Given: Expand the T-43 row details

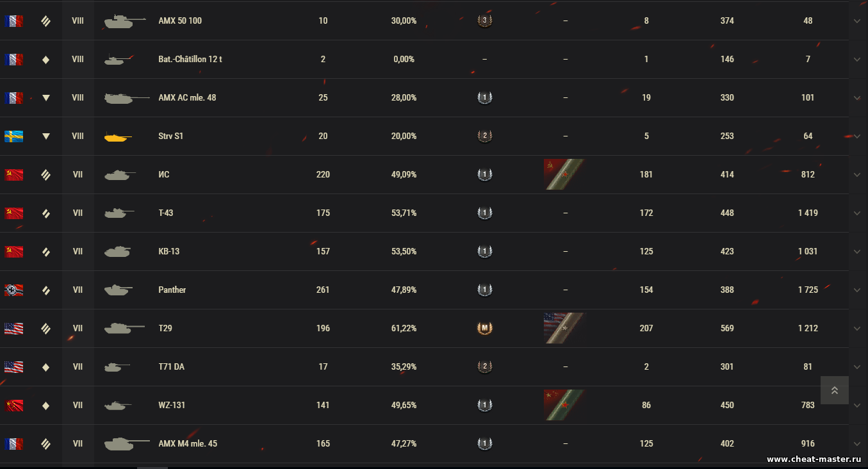Looking at the screenshot, I should (x=857, y=213).
